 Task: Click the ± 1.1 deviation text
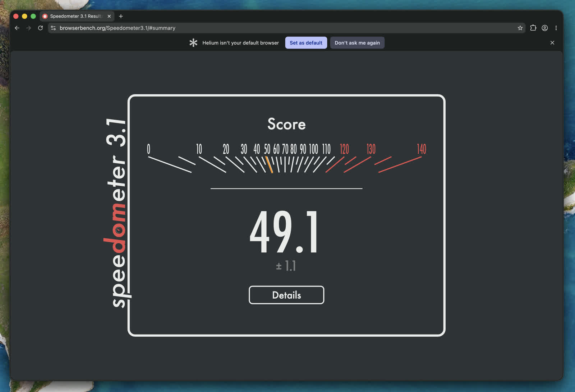[x=286, y=266]
